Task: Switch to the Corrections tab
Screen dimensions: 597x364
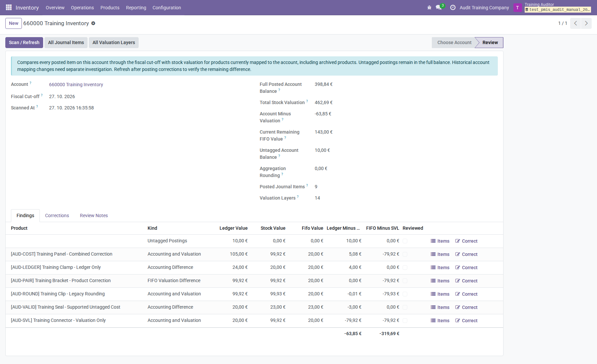Action: tap(57, 215)
